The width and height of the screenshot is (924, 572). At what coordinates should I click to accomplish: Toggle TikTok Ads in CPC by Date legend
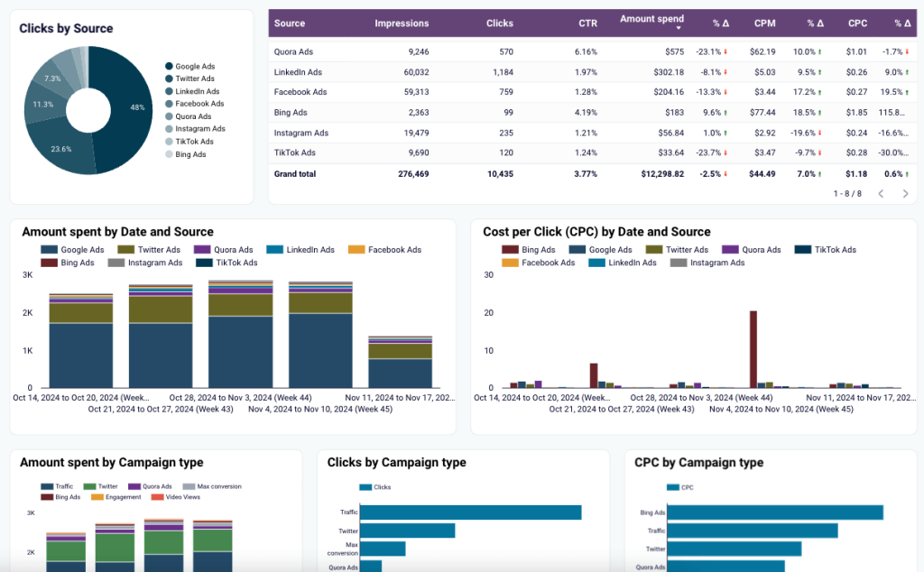(x=826, y=250)
